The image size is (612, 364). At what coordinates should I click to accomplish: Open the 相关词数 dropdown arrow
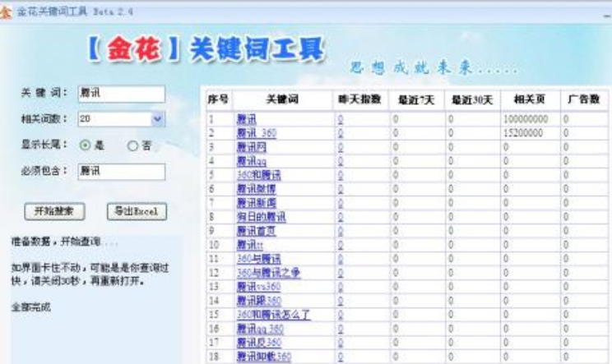pos(158,119)
